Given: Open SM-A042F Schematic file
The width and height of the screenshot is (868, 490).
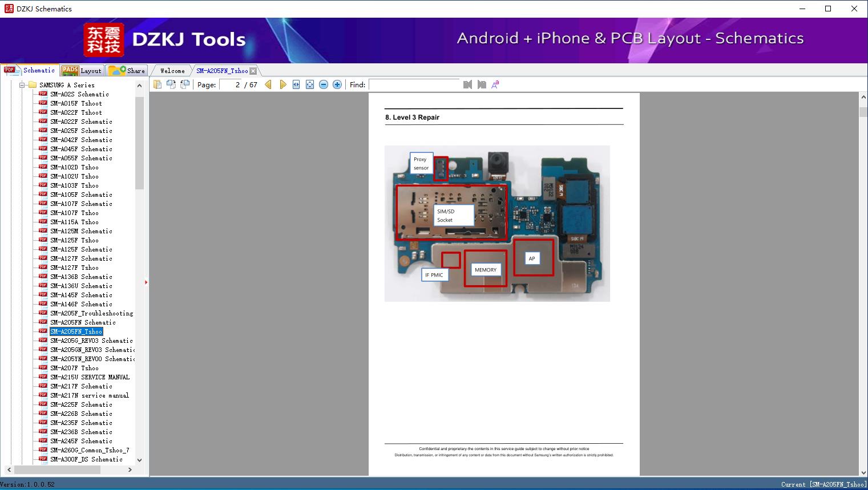Looking at the screenshot, I should pos(81,140).
